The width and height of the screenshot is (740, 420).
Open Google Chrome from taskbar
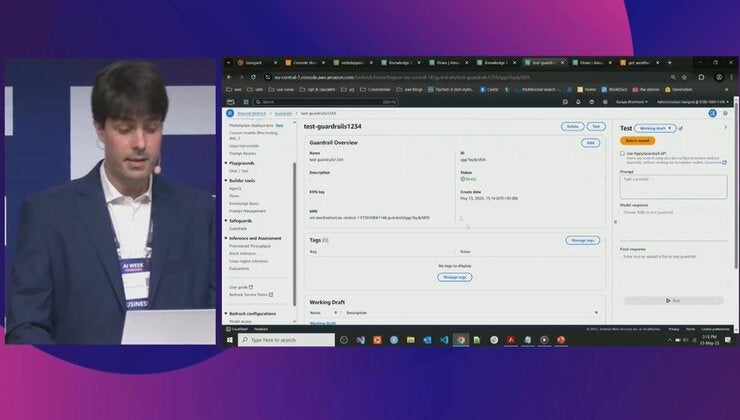(461, 340)
